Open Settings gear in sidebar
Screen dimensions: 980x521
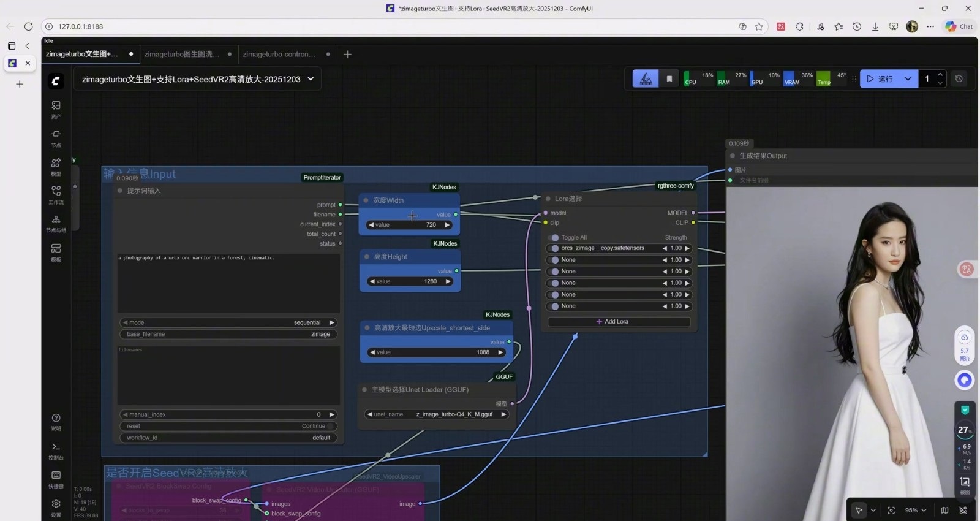[x=56, y=506]
